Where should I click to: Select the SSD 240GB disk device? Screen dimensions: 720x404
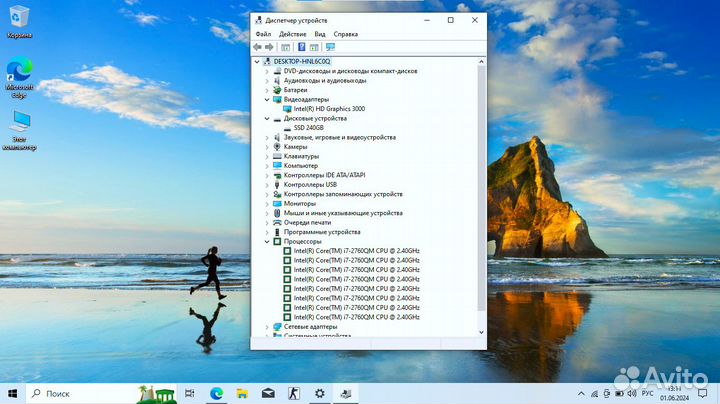point(309,128)
